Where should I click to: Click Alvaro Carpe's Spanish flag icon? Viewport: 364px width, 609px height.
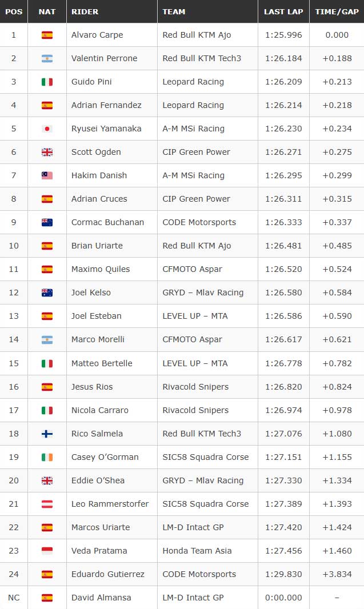pos(47,35)
